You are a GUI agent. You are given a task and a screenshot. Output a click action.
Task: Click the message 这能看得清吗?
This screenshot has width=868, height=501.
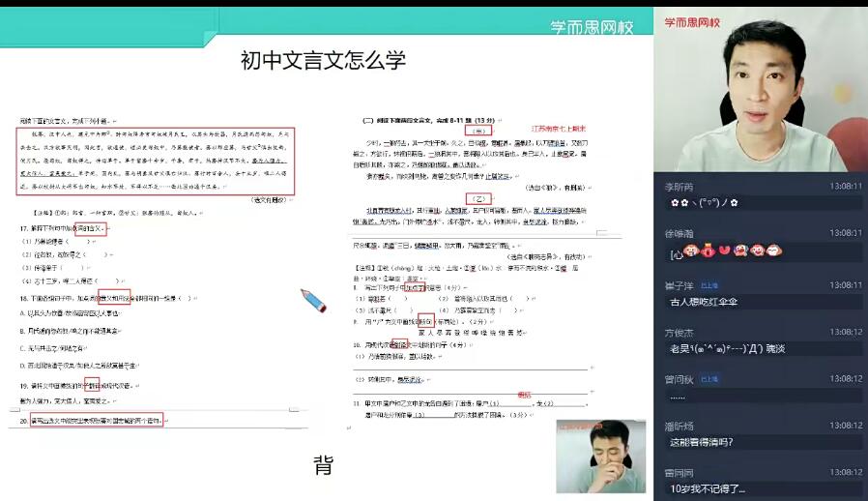point(701,442)
